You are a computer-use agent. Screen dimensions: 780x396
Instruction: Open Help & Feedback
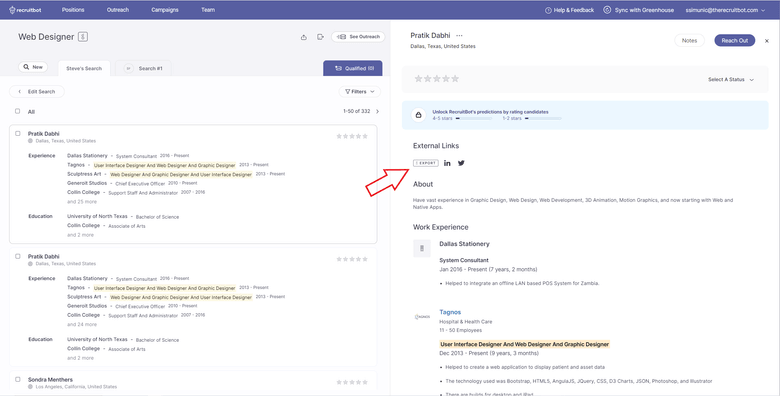pos(570,10)
